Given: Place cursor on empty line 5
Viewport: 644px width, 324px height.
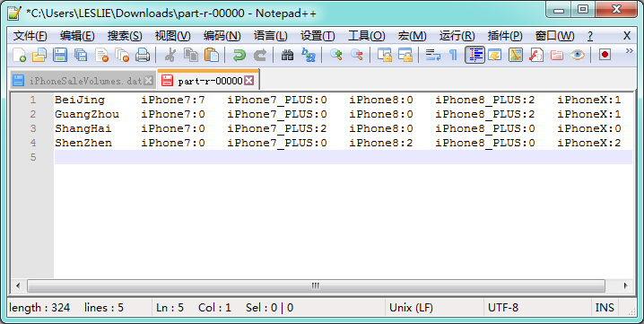Looking at the screenshot, I should [x=343, y=157].
